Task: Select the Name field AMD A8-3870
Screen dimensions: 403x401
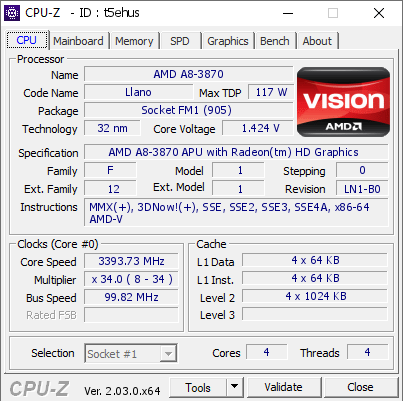Action: 189,74
